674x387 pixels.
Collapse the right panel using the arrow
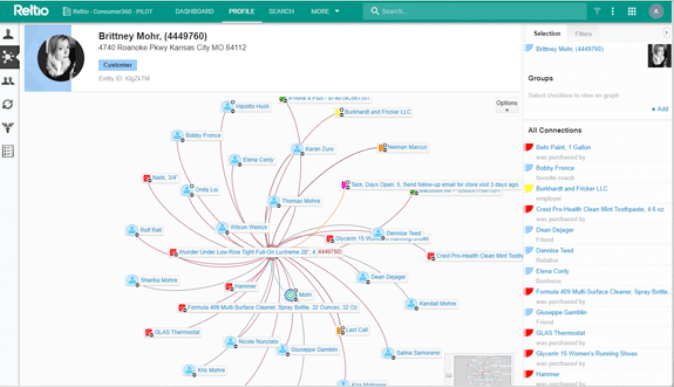click(x=666, y=33)
